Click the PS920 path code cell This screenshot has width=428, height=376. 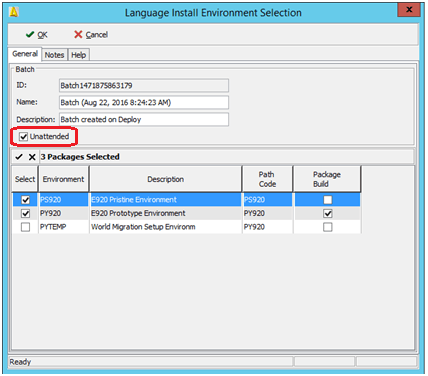tap(267, 200)
